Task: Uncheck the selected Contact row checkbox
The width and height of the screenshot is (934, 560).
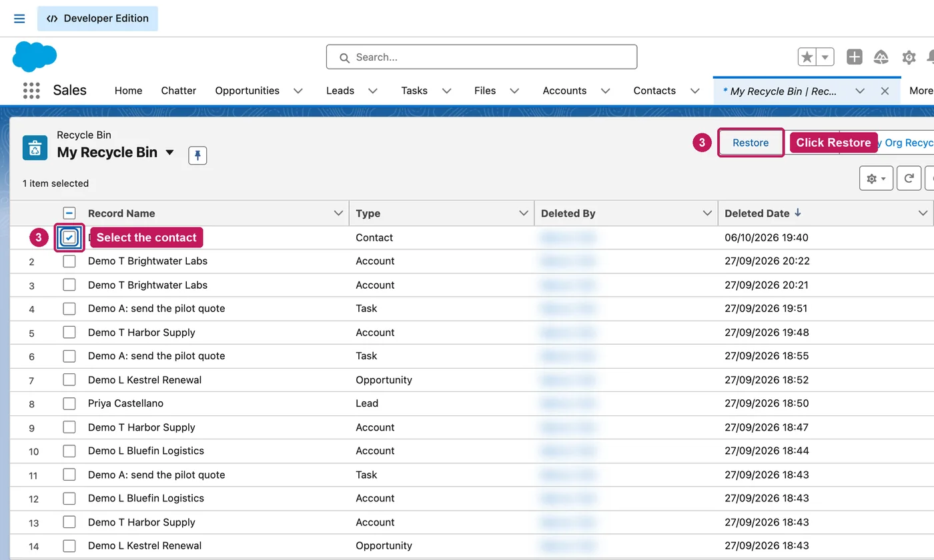Action: click(69, 237)
